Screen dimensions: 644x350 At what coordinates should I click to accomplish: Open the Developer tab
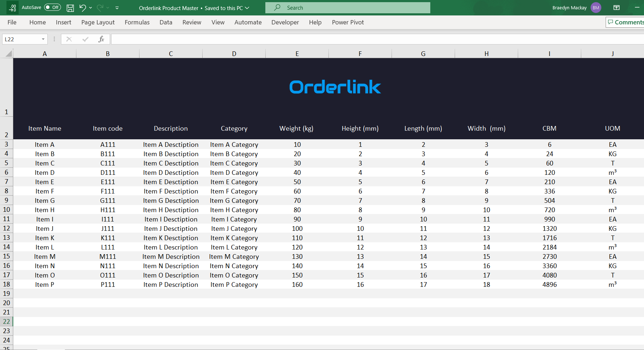285,22
